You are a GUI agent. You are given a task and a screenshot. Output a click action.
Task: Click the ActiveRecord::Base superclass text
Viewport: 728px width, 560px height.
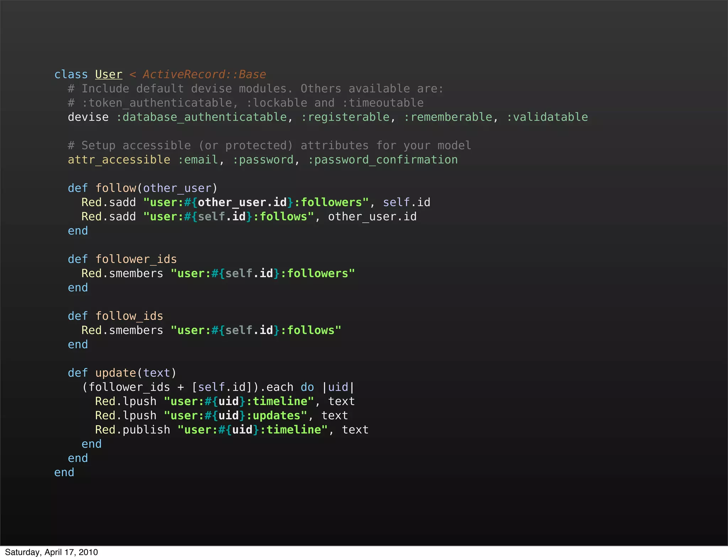tap(204, 74)
